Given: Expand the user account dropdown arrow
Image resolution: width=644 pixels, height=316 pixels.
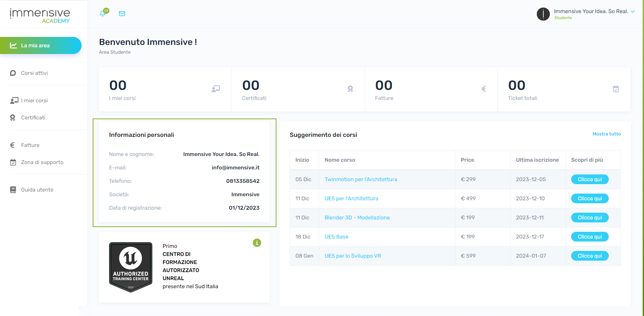Looking at the screenshot, I should pyautogui.click(x=633, y=11).
